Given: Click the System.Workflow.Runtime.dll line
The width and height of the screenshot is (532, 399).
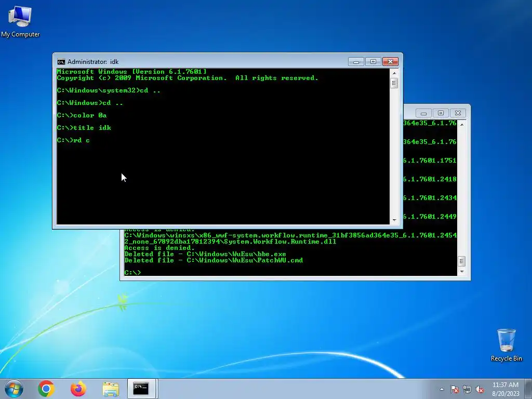Looking at the screenshot, I should tap(230, 242).
